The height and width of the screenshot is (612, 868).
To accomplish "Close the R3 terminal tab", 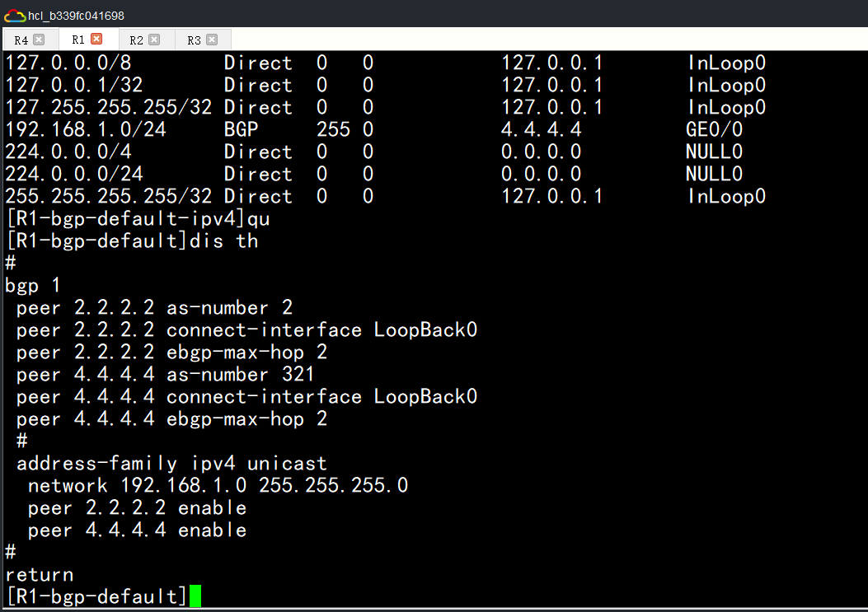I will pos(212,40).
